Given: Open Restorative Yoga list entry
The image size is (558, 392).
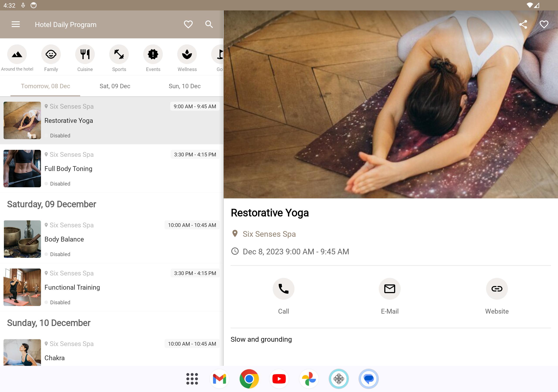Looking at the screenshot, I should (112, 120).
